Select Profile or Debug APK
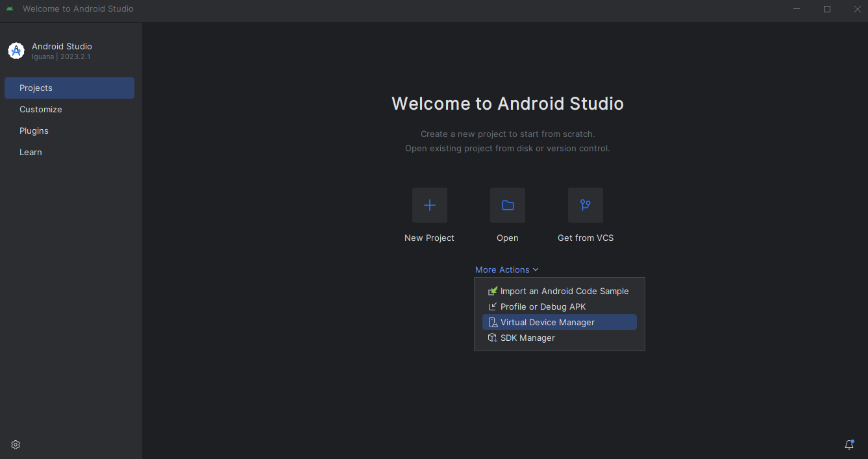The height and width of the screenshot is (459, 868). 543,306
